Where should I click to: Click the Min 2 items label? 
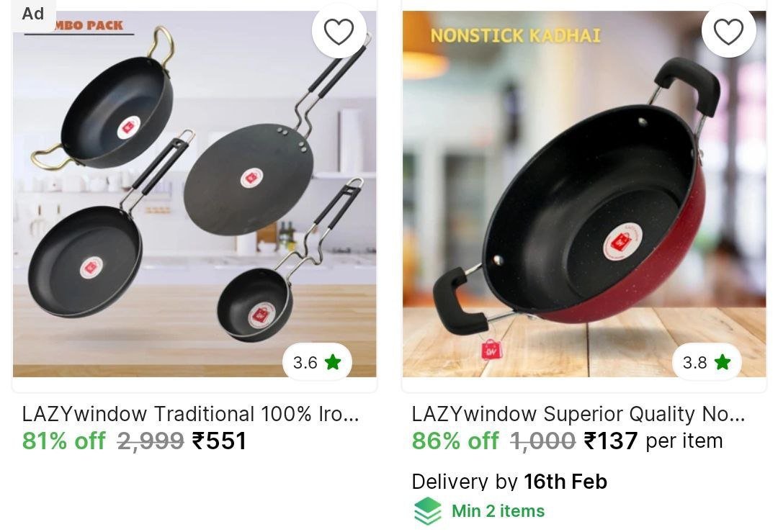pyautogui.click(x=498, y=511)
